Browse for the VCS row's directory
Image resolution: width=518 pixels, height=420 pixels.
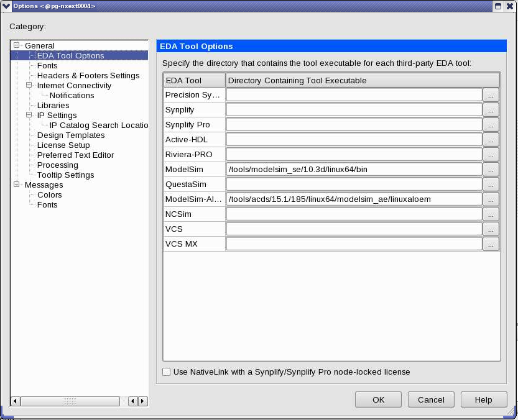point(491,229)
